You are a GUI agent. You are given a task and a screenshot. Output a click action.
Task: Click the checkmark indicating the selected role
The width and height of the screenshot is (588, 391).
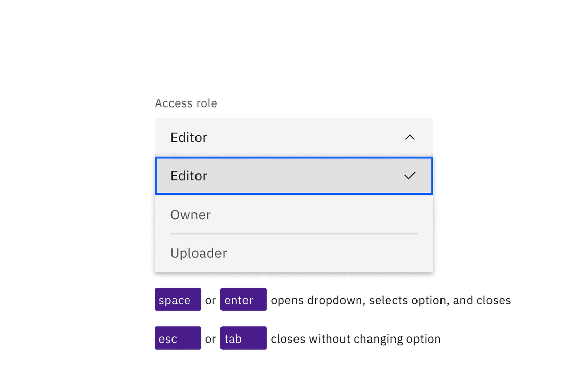[410, 175]
